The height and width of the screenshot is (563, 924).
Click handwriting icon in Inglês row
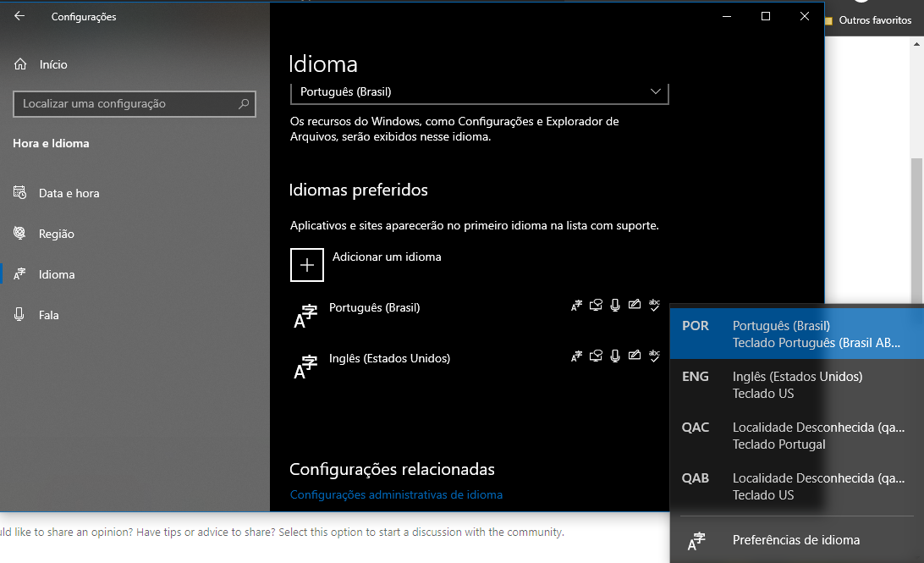pyautogui.click(x=635, y=356)
